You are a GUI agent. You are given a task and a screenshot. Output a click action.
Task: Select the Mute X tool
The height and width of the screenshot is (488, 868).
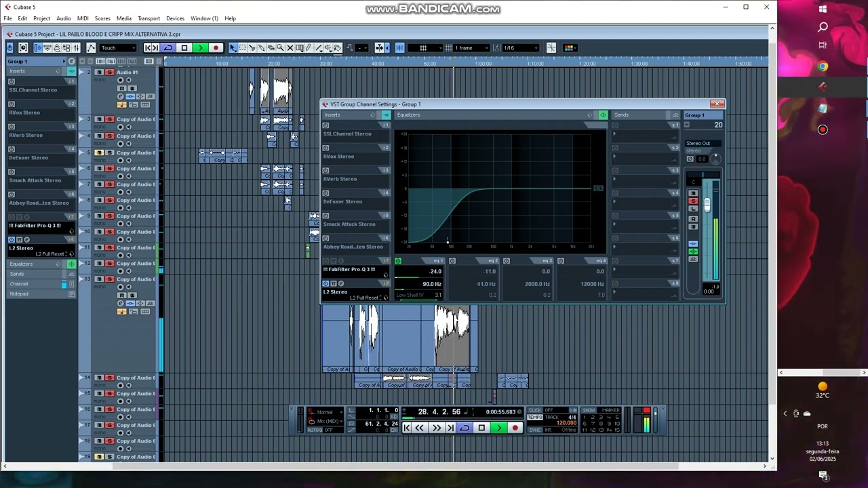290,47
